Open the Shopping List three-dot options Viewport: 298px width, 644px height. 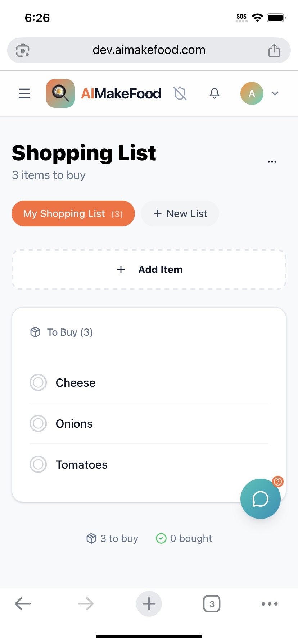(272, 162)
